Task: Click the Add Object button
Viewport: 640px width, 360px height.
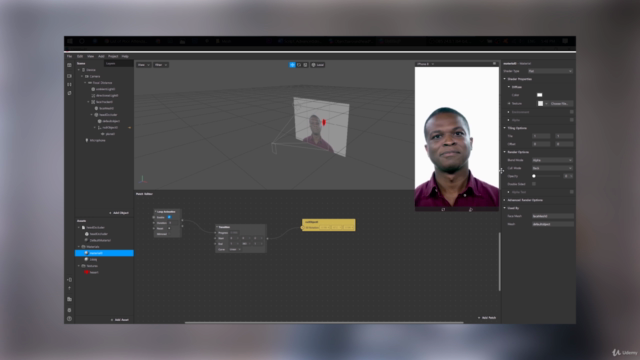Action: coord(119,213)
